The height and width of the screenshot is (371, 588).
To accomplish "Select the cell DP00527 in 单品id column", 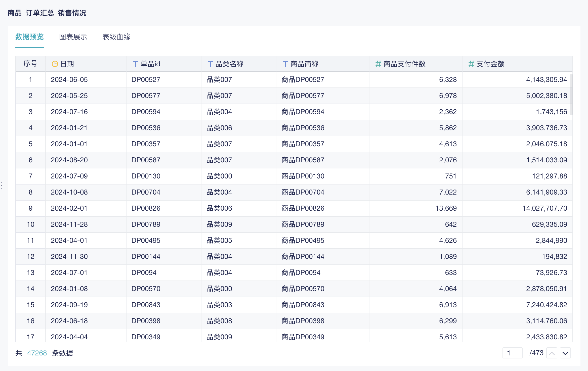I will pyautogui.click(x=146, y=80).
